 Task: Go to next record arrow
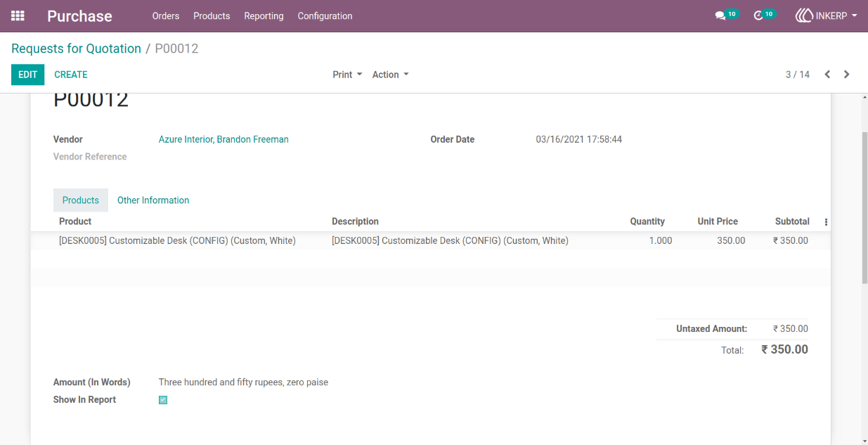[847, 75]
